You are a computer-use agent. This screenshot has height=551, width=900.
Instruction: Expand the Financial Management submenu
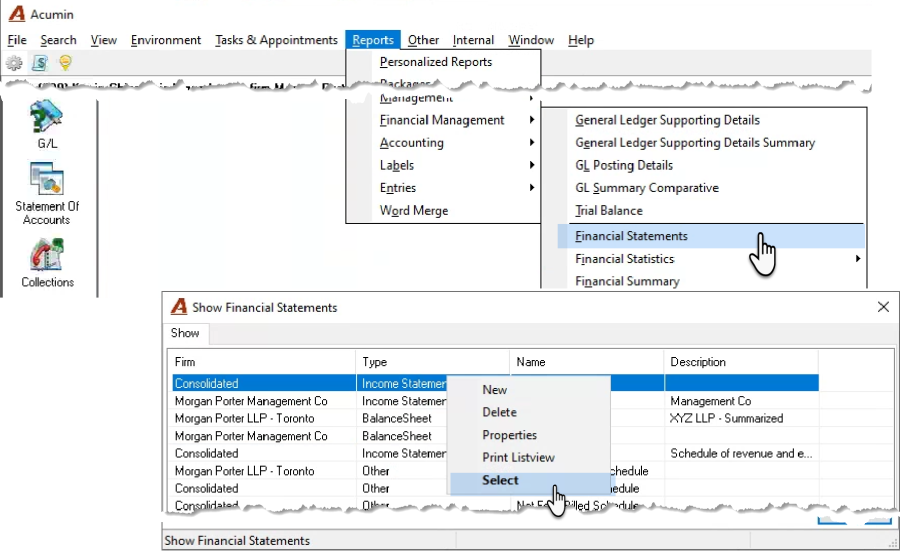pyautogui.click(x=443, y=120)
